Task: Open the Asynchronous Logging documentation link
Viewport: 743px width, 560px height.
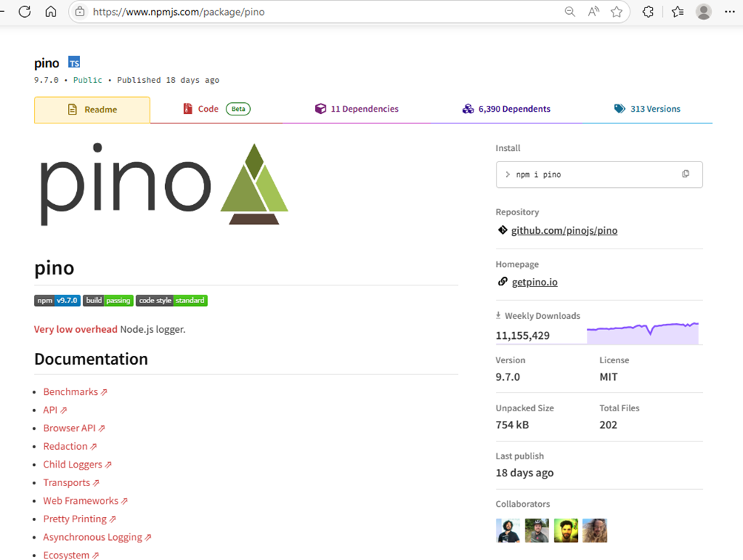Action: [x=97, y=537]
